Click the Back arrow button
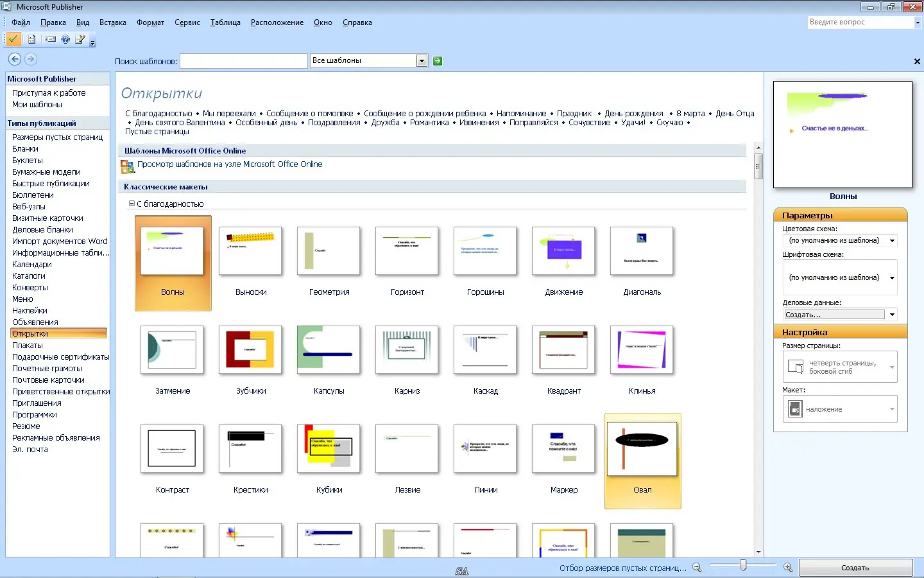This screenshot has width=924, height=578. (15, 59)
